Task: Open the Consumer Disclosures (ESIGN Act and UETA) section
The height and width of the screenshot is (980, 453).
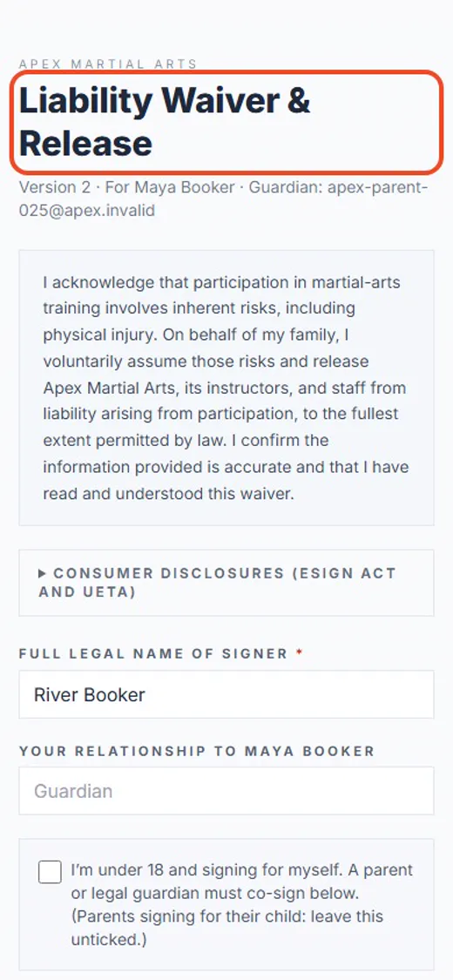Action: click(226, 583)
